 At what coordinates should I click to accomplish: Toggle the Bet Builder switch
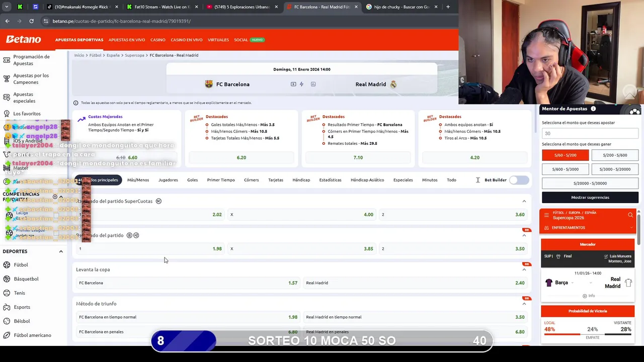point(519,180)
